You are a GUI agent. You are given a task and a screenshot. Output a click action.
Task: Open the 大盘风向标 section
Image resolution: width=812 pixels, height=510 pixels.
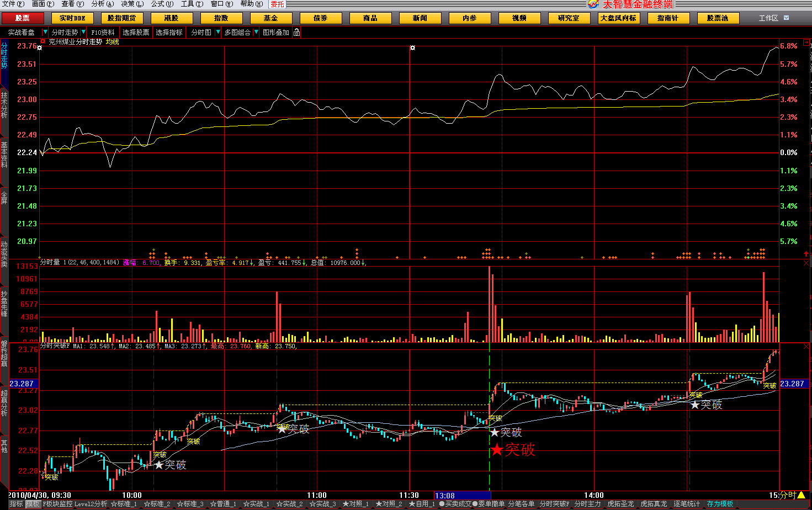tap(618, 18)
